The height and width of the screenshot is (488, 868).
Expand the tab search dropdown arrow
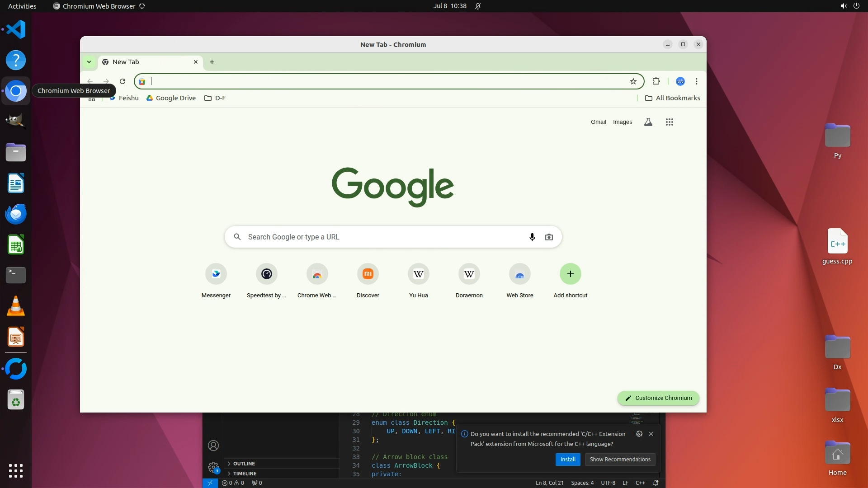point(89,62)
